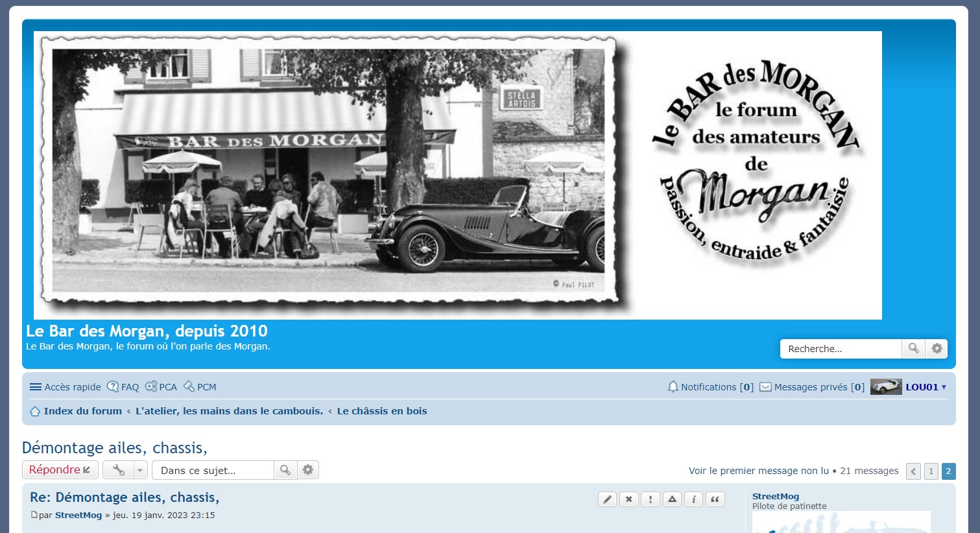This screenshot has width=980, height=533.
Task: Click into the Recherche search field
Action: [841, 349]
